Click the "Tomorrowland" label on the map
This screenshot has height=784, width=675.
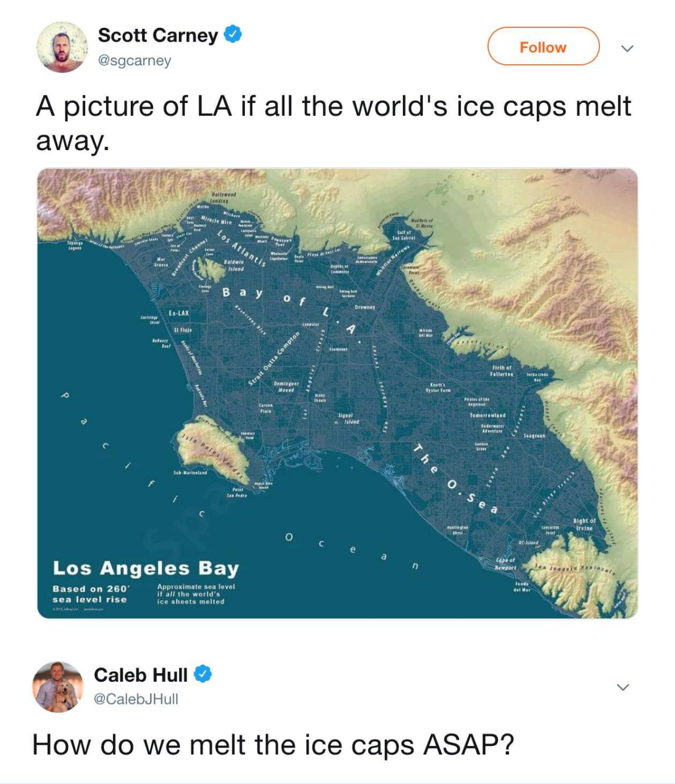coord(487,416)
